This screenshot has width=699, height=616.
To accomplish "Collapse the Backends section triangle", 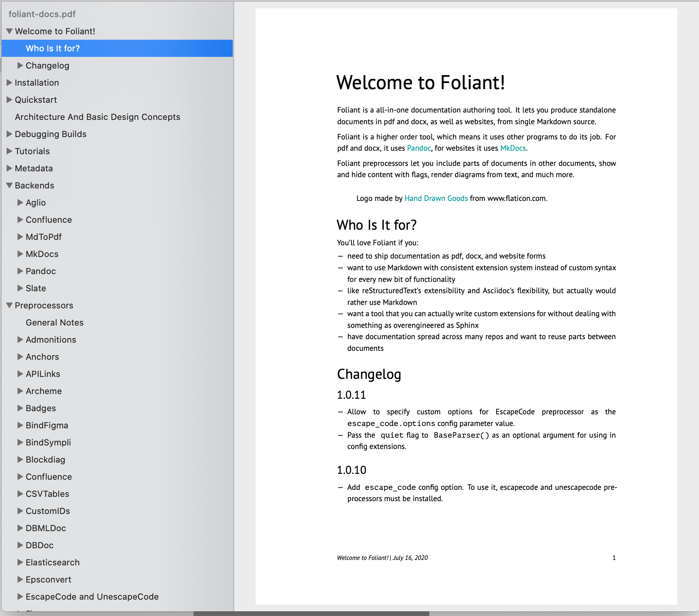I will click(x=10, y=185).
